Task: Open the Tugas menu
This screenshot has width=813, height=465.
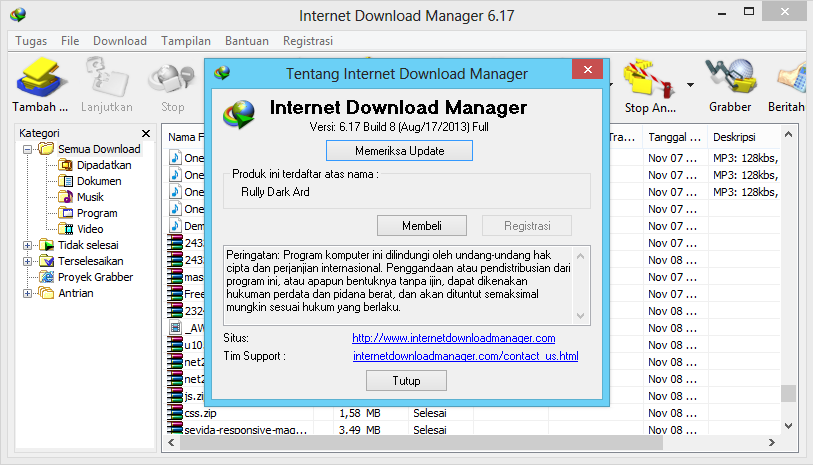Action: point(31,41)
